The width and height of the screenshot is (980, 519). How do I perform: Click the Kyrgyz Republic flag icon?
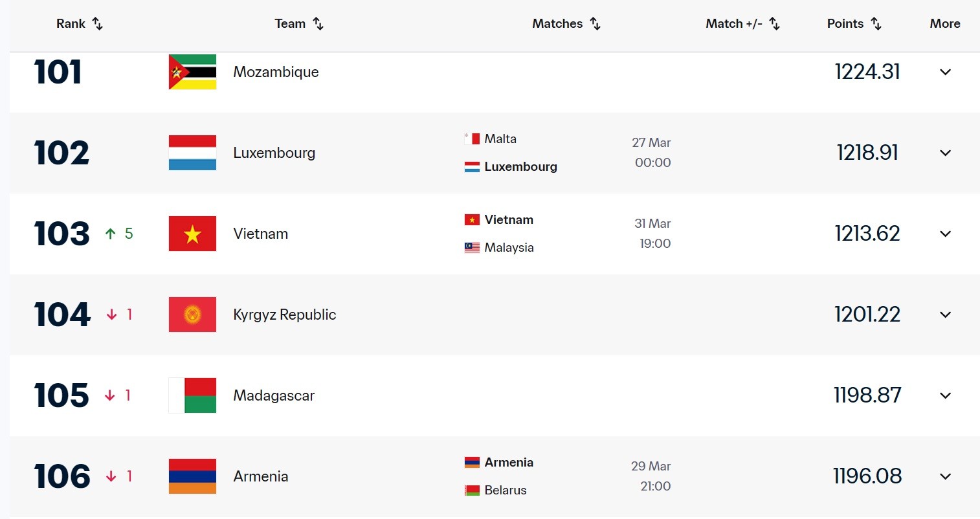point(192,315)
